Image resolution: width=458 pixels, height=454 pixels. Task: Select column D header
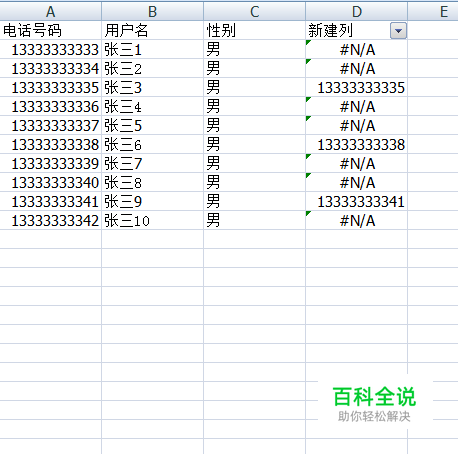(x=357, y=12)
